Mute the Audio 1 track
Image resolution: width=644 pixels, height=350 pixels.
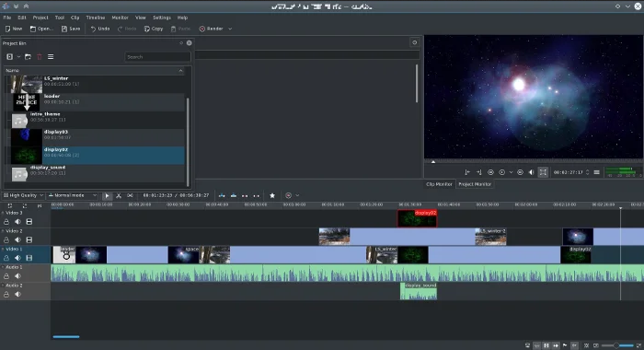coord(17,276)
